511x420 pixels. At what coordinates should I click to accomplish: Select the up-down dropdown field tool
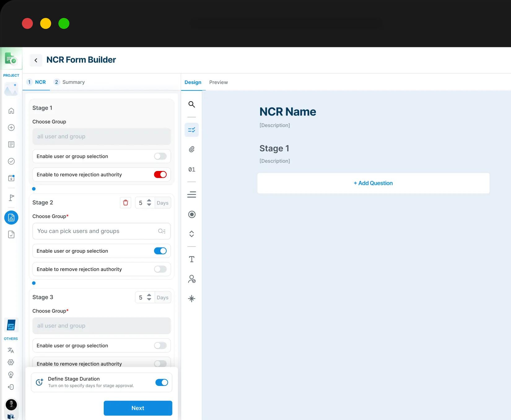pos(192,234)
